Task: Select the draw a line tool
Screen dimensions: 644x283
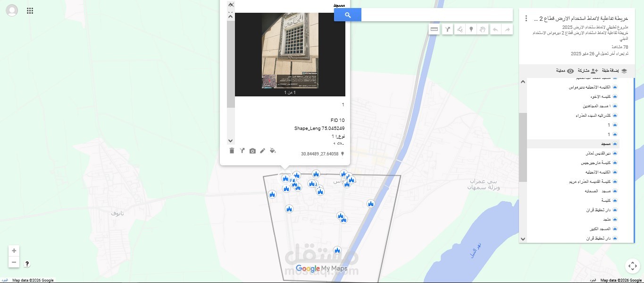Action: coord(459,29)
